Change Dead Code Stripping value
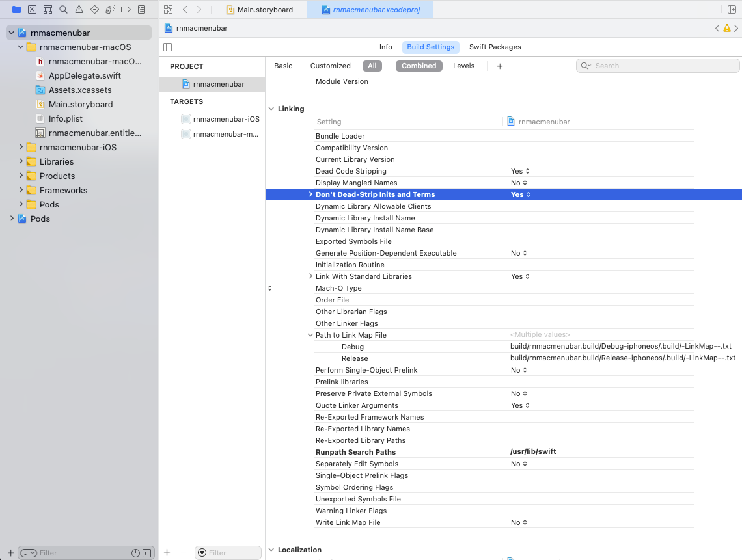This screenshot has height=560, width=742. click(520, 171)
